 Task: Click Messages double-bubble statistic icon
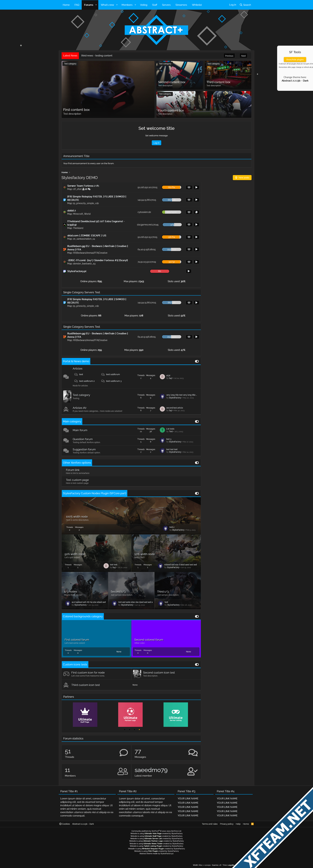pos(193,753)
